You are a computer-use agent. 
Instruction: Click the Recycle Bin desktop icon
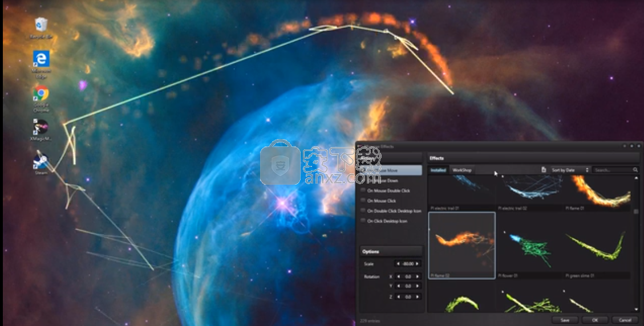point(41,25)
